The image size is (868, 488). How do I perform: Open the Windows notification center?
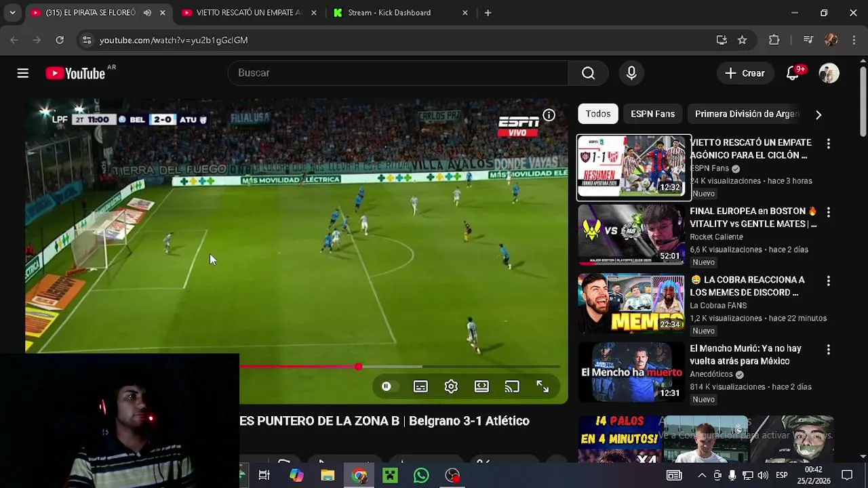pos(847,475)
